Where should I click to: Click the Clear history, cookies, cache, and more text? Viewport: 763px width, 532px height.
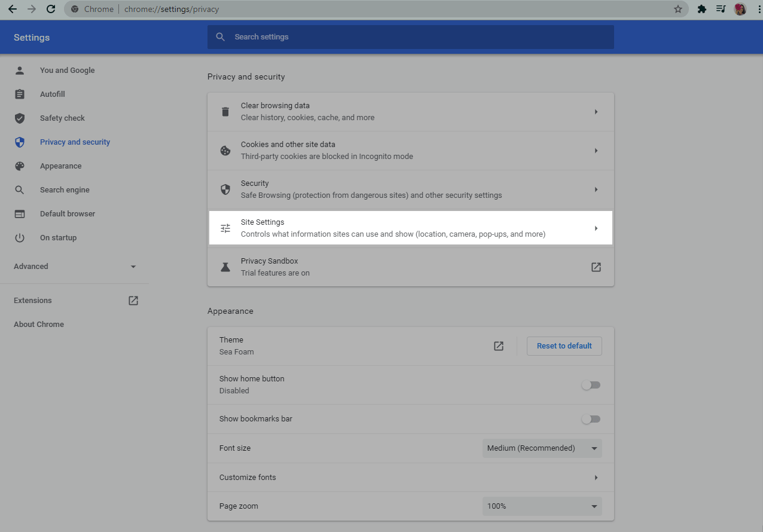coord(308,118)
